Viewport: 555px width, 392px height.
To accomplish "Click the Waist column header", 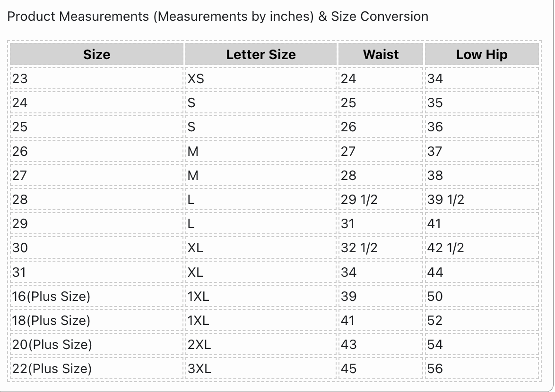I will coord(381,54).
